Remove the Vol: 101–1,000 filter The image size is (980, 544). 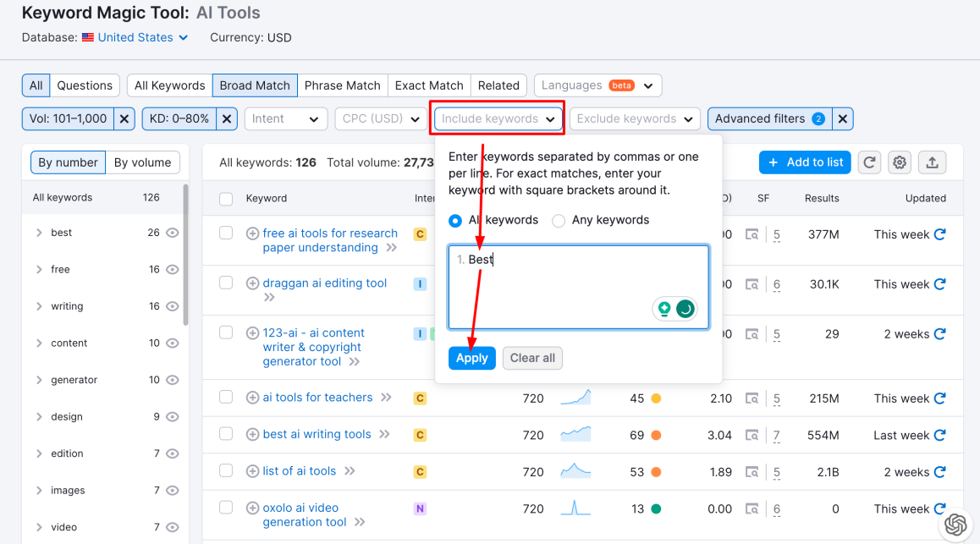point(124,119)
